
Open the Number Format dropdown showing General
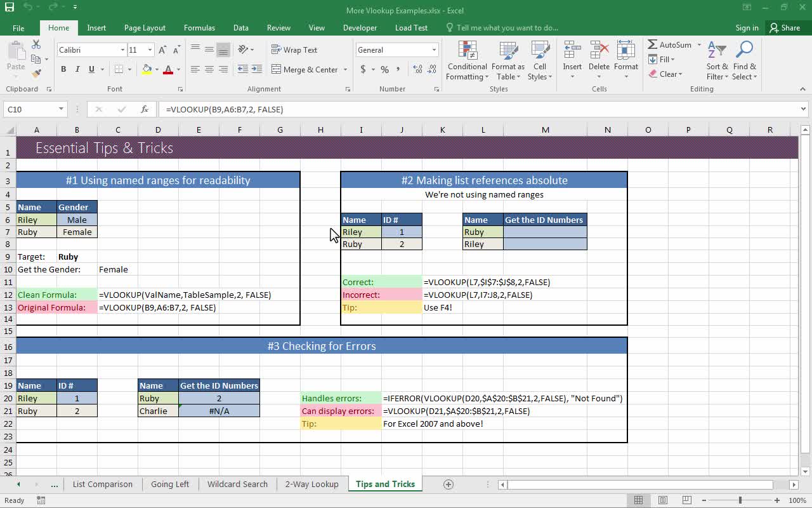[x=434, y=50]
